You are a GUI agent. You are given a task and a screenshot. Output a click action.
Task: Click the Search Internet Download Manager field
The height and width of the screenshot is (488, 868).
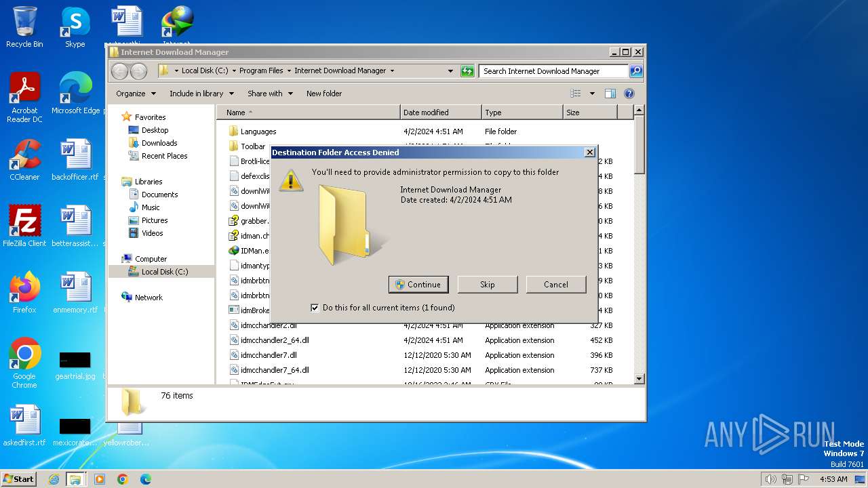coord(553,70)
